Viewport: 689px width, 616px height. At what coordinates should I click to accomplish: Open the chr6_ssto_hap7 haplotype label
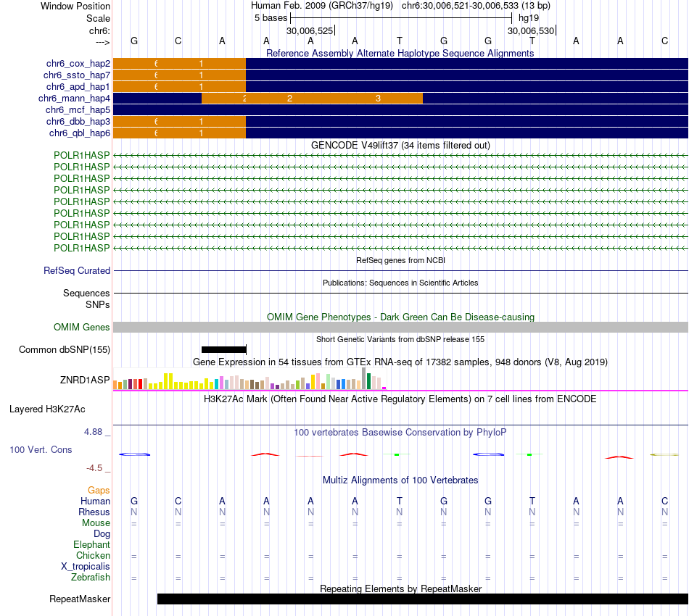[x=76, y=75]
